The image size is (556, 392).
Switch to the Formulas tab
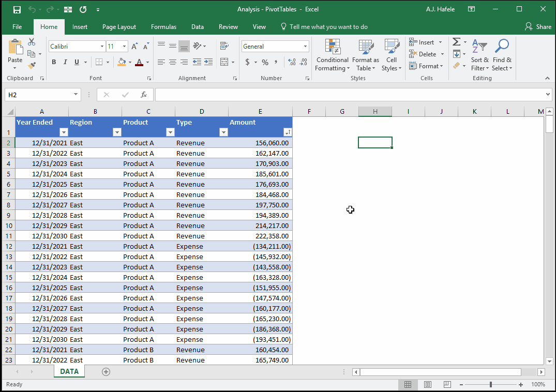tap(163, 27)
